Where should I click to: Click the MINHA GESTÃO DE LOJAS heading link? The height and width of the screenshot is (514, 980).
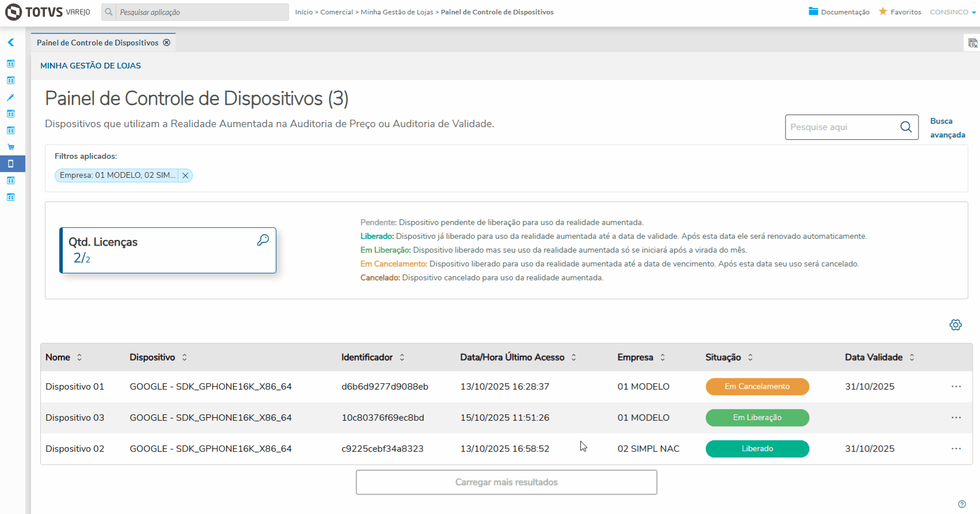(x=90, y=66)
